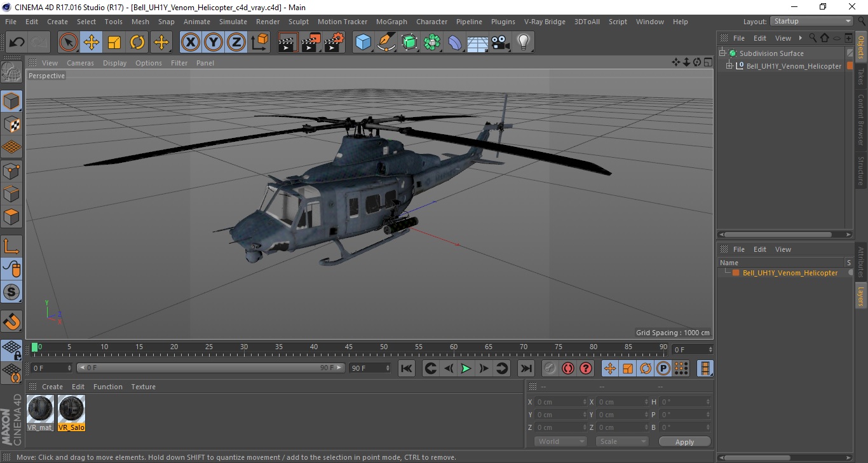Add a Floor environment object
Image resolution: width=868 pixels, height=463 pixels.
477,43
